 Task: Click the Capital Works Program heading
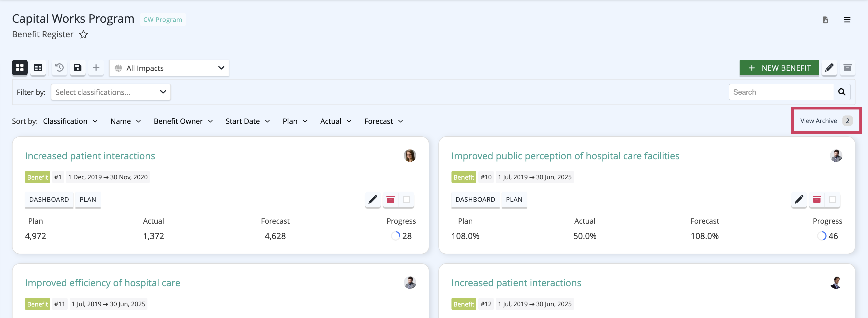73,19
